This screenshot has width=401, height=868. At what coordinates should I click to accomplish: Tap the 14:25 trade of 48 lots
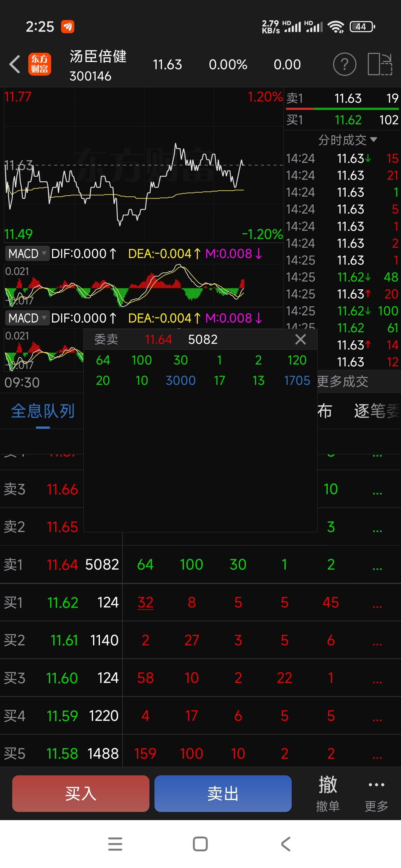tap(342, 277)
